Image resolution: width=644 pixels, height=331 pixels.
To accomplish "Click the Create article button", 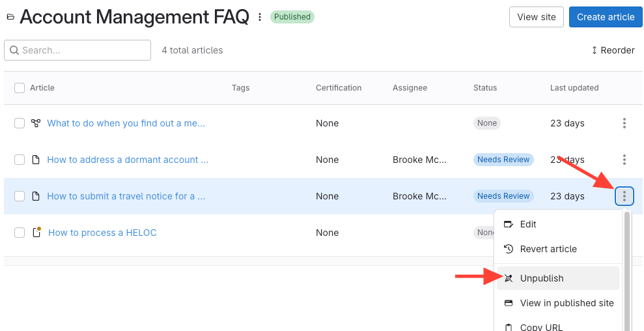I will tap(606, 17).
